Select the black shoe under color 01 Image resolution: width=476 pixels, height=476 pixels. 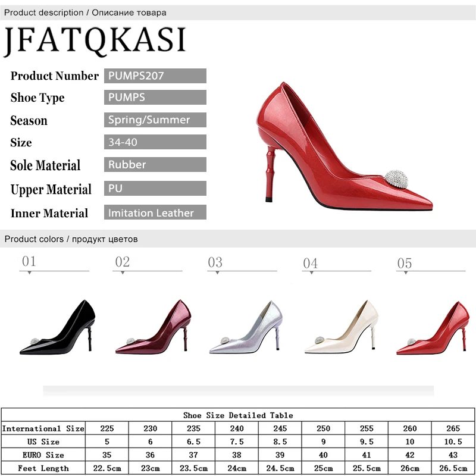pos(57,327)
